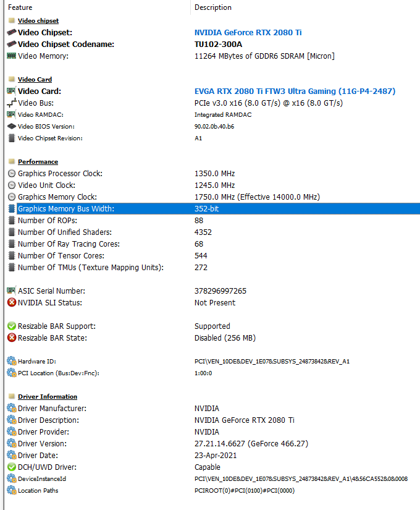Select the driver version 27.21.14.6627 value
Screen dimensions: 420x510
pyautogui.click(x=251, y=444)
